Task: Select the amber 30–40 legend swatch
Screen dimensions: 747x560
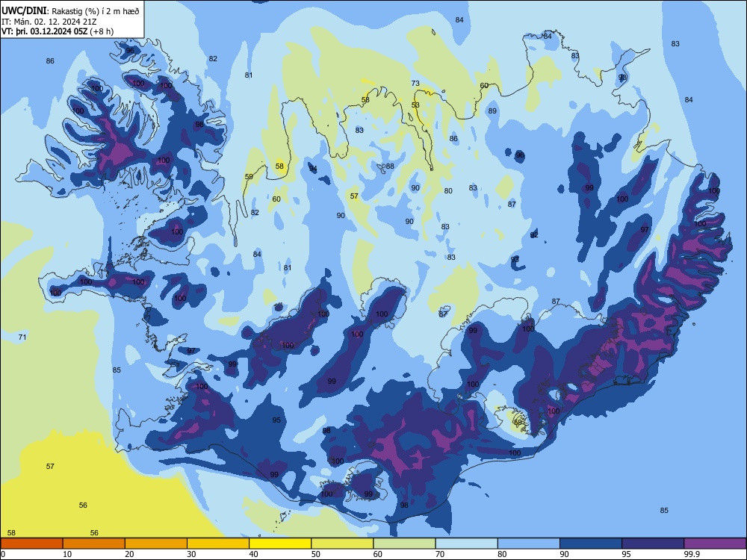Action: (x=218, y=544)
